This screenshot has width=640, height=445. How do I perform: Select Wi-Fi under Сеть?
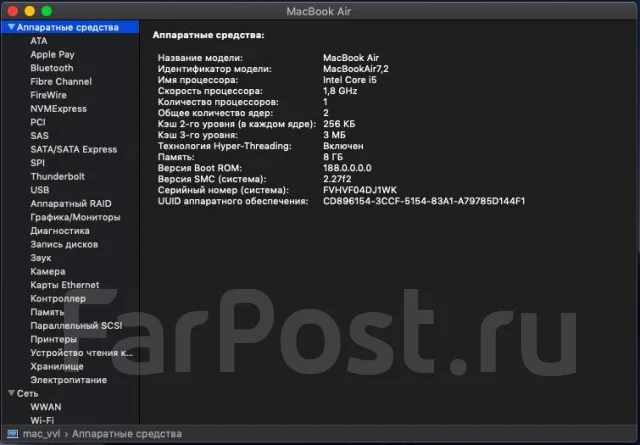click(x=42, y=420)
